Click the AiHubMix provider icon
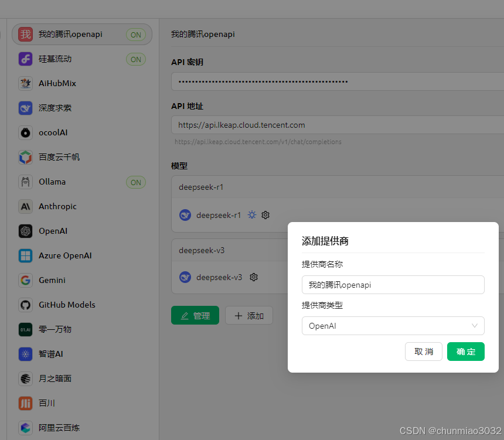Image resolution: width=504 pixels, height=440 pixels. pos(25,83)
